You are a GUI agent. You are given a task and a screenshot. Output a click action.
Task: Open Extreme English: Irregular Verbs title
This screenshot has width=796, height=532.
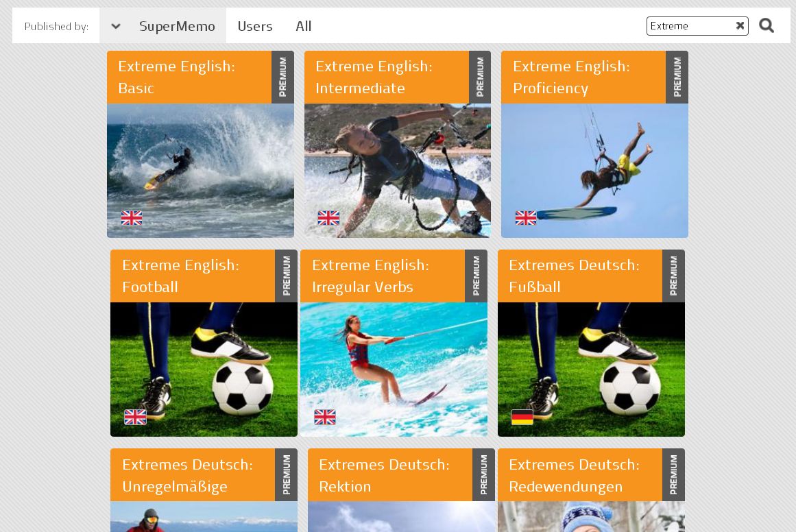coord(371,276)
